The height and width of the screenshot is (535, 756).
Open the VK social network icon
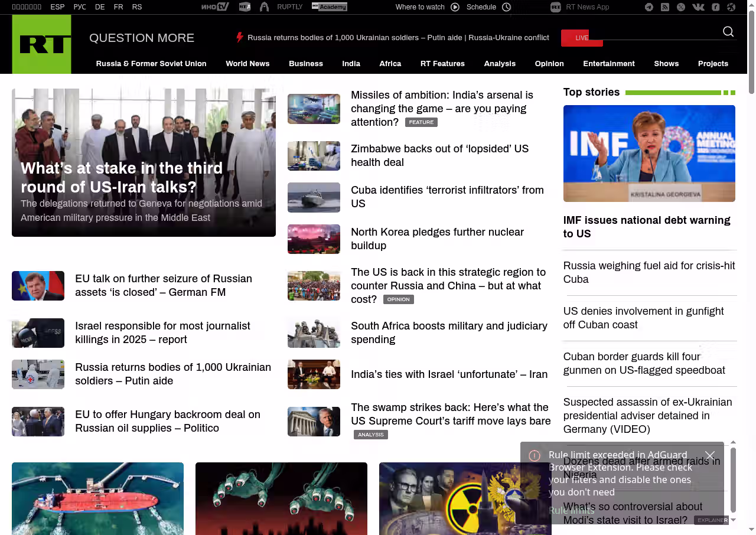pyautogui.click(x=698, y=7)
